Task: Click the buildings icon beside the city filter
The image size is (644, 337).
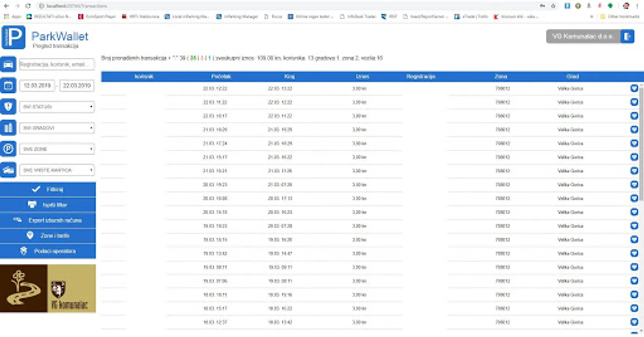Action: 8,128
